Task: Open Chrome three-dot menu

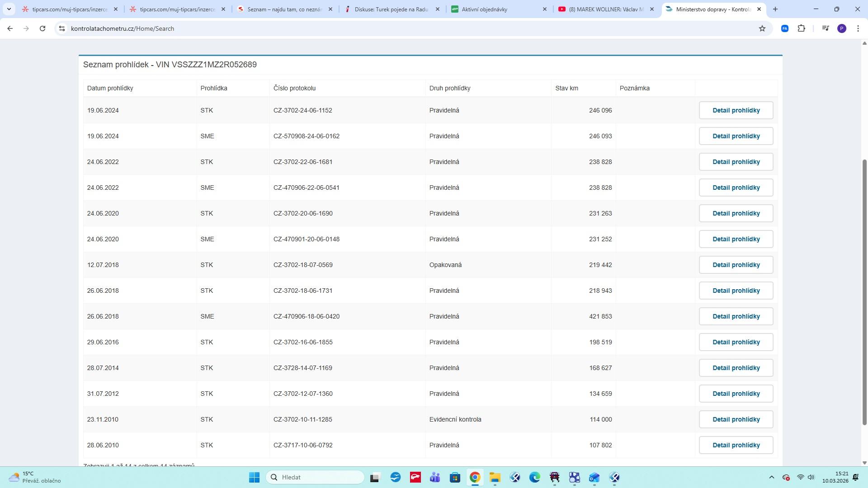Action: coord(858,28)
